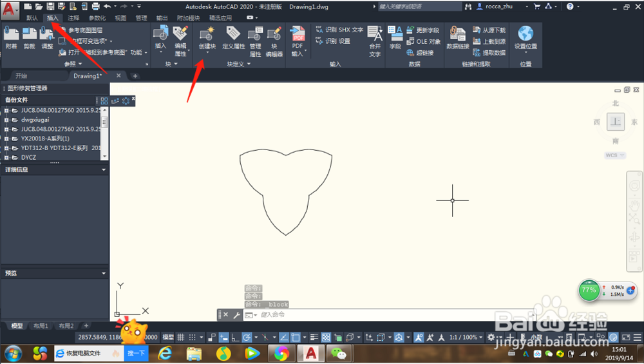Toggle the grid display in status bar
Image resolution: width=644 pixels, height=364 pixels.
tap(181, 338)
